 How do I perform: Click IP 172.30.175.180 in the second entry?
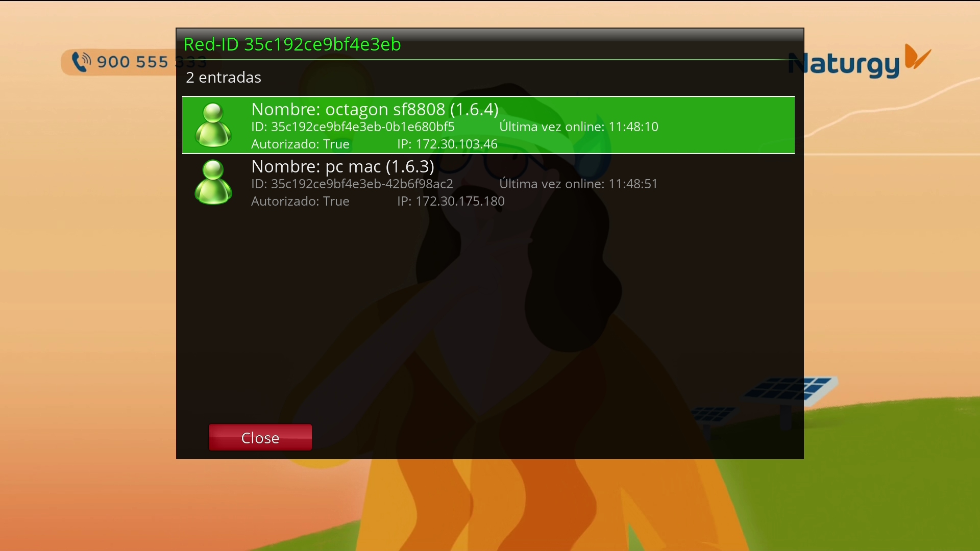point(451,201)
